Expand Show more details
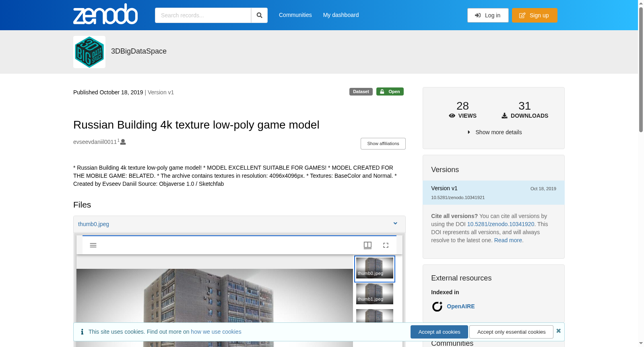This screenshot has height=347, width=644. point(495,132)
